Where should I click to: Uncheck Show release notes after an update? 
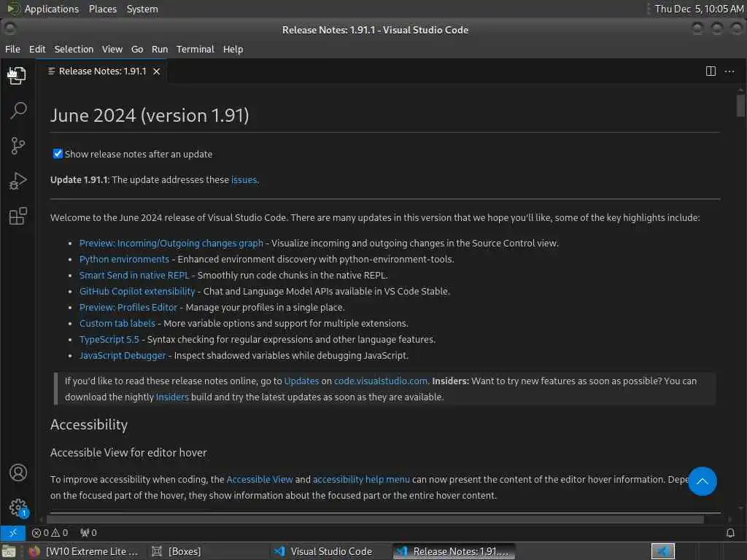58,153
